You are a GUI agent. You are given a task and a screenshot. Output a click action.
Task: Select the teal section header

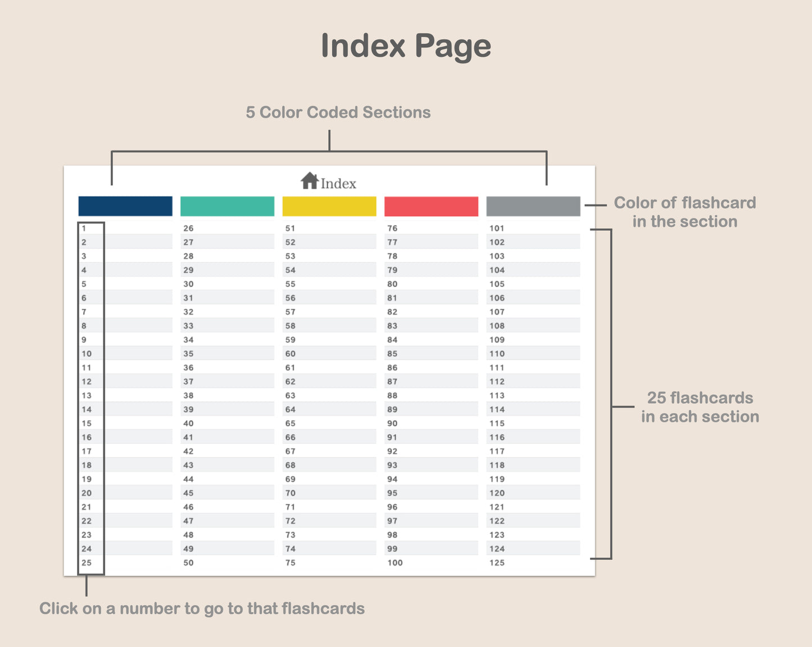pyautogui.click(x=228, y=206)
